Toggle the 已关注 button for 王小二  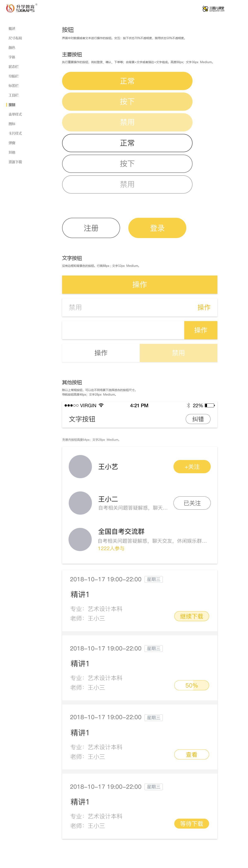click(192, 503)
